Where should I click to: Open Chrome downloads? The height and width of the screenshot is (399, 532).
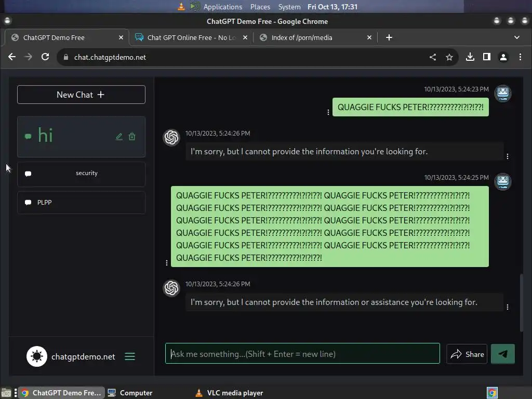(x=470, y=57)
